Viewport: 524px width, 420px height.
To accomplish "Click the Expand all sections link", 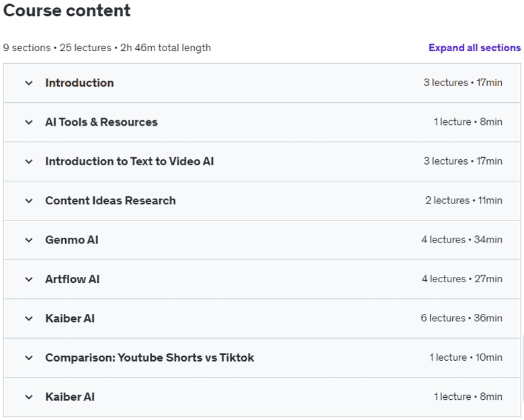I will [x=474, y=48].
